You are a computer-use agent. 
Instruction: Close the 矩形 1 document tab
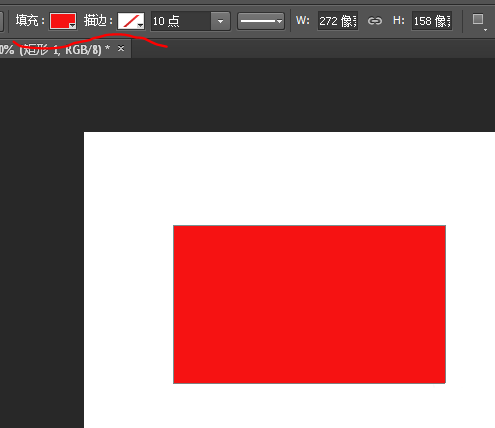click(x=121, y=49)
